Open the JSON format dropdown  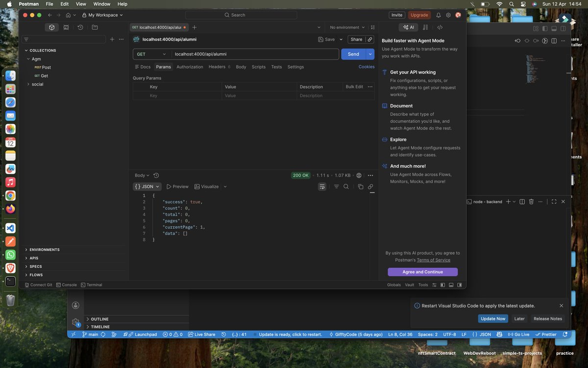(x=147, y=186)
